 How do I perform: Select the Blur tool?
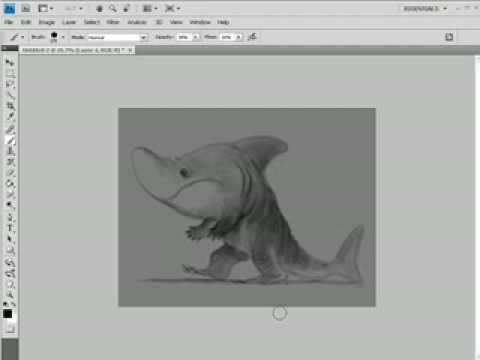(10, 195)
